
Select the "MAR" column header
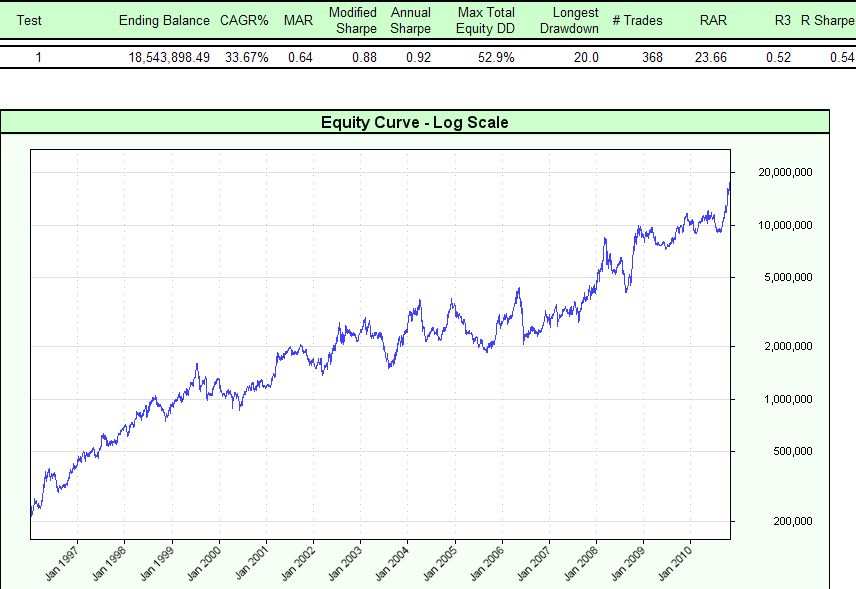click(296, 20)
